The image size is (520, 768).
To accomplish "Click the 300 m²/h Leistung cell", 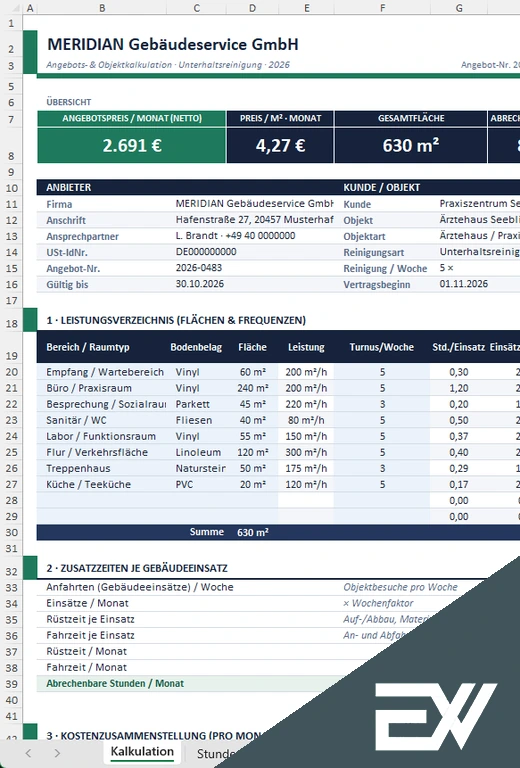I will 306,452.
